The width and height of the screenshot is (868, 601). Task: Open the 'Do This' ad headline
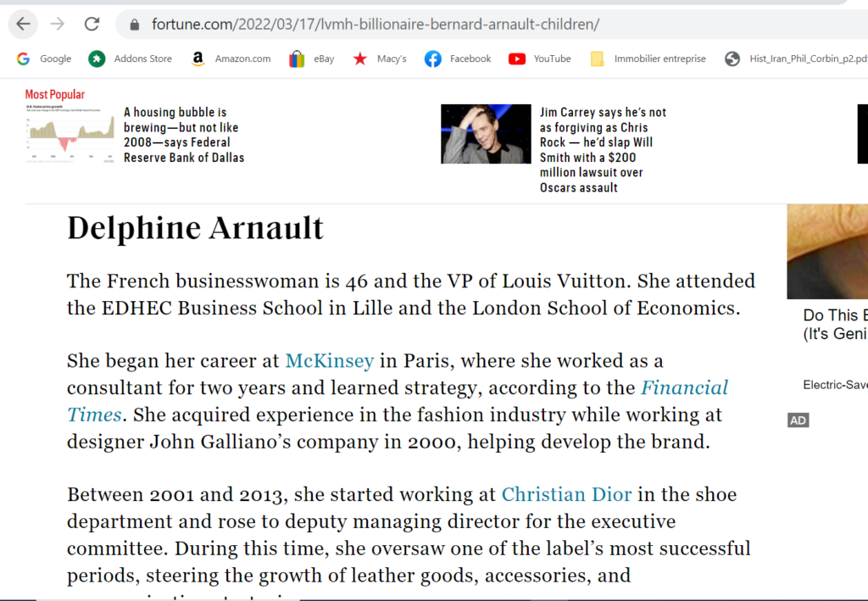tap(835, 325)
